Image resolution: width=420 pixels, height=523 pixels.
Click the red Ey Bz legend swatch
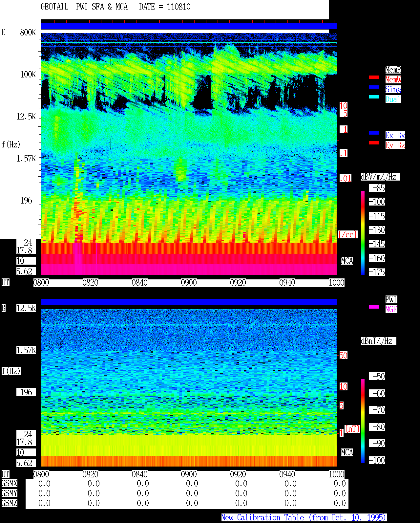click(x=374, y=143)
